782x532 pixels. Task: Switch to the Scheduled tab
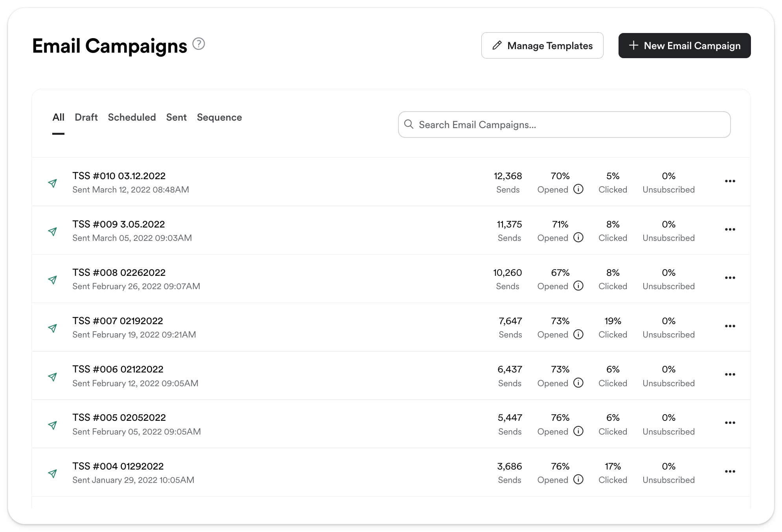click(x=132, y=117)
